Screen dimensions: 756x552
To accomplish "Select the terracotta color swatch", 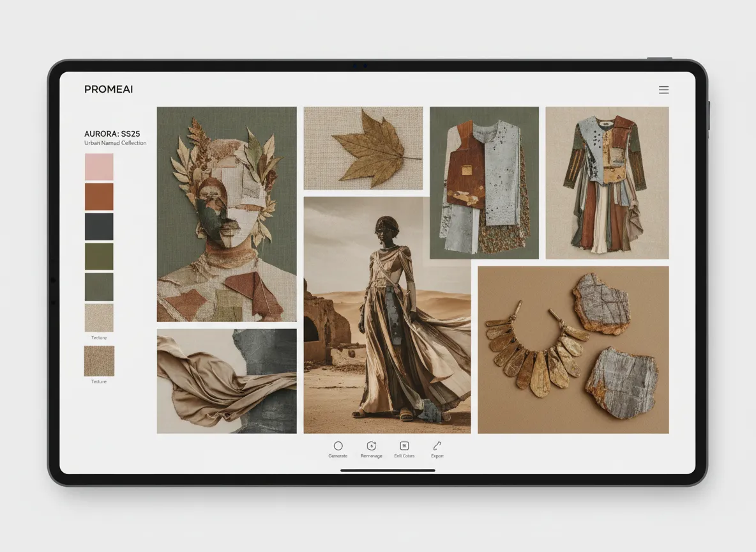I will pyautogui.click(x=98, y=196).
